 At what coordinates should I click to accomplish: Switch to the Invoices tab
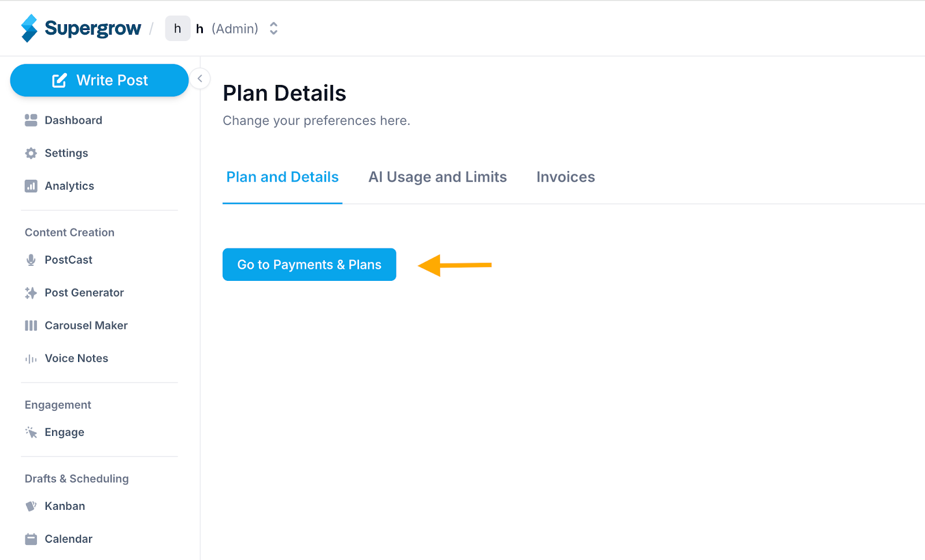[565, 177]
